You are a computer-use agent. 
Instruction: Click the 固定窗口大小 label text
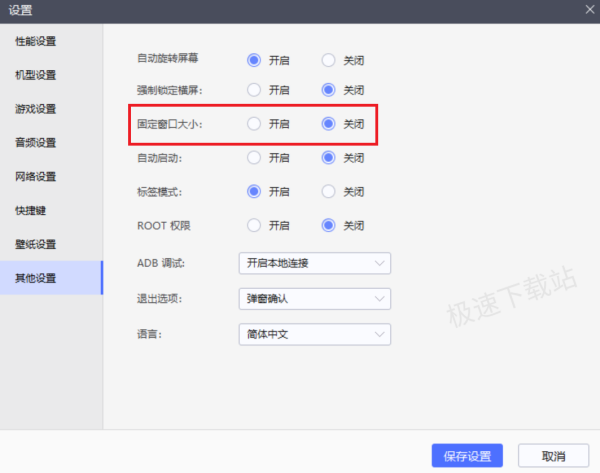170,124
